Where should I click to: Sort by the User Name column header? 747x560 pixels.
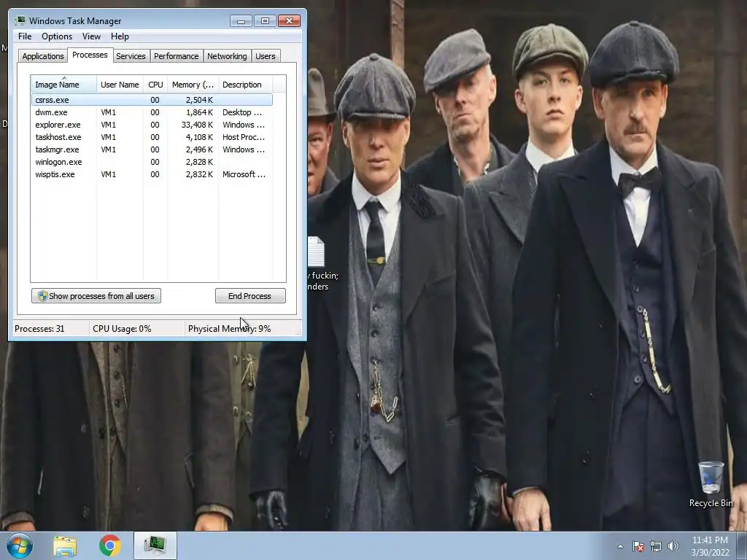point(120,85)
